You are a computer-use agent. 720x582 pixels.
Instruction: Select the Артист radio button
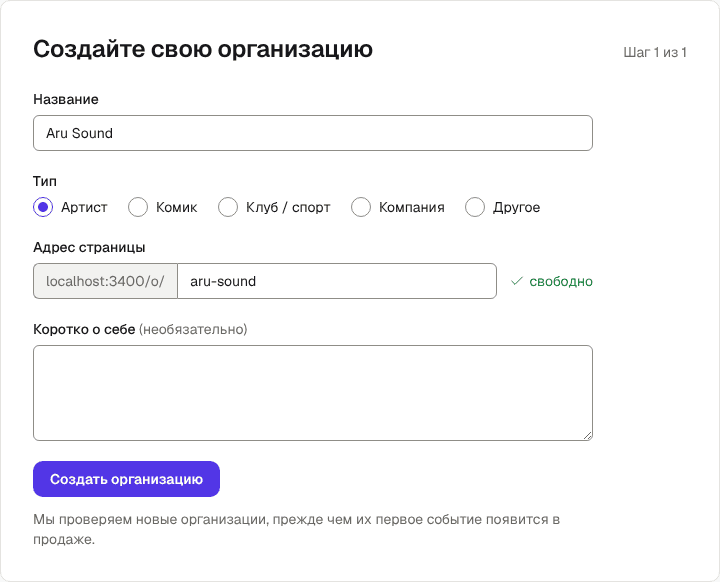[43, 207]
